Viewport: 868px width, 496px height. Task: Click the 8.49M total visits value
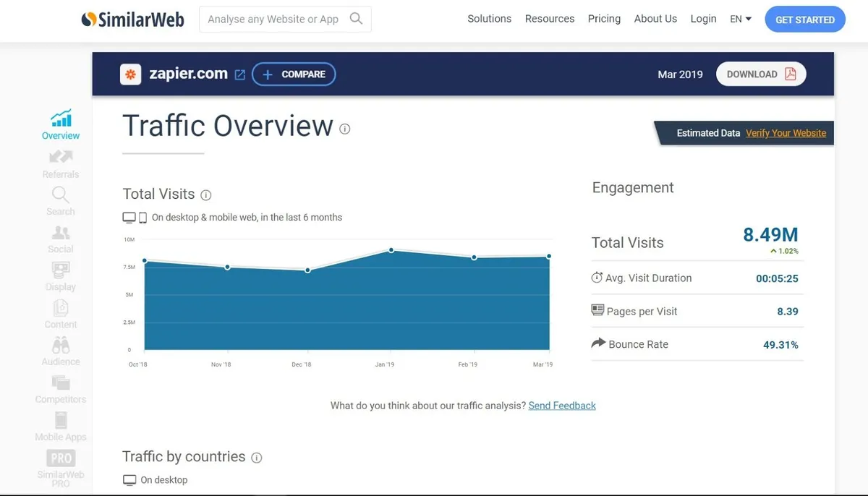click(x=770, y=234)
